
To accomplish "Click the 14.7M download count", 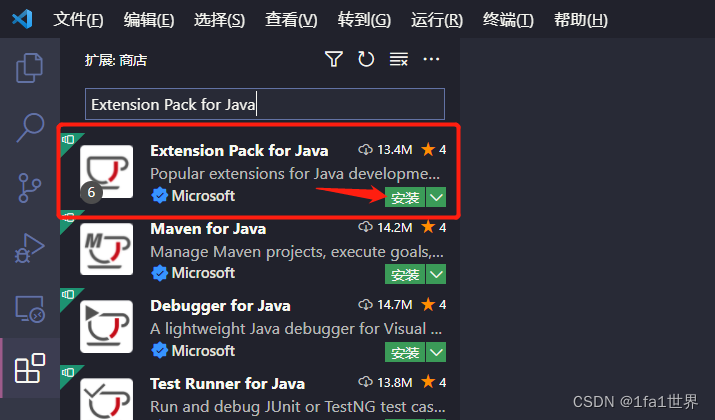I will point(395,305).
